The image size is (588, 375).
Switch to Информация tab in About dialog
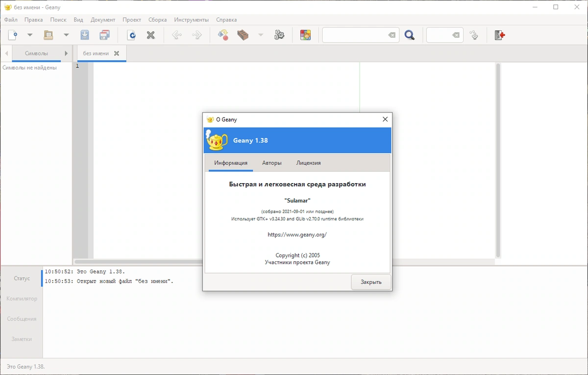point(231,163)
